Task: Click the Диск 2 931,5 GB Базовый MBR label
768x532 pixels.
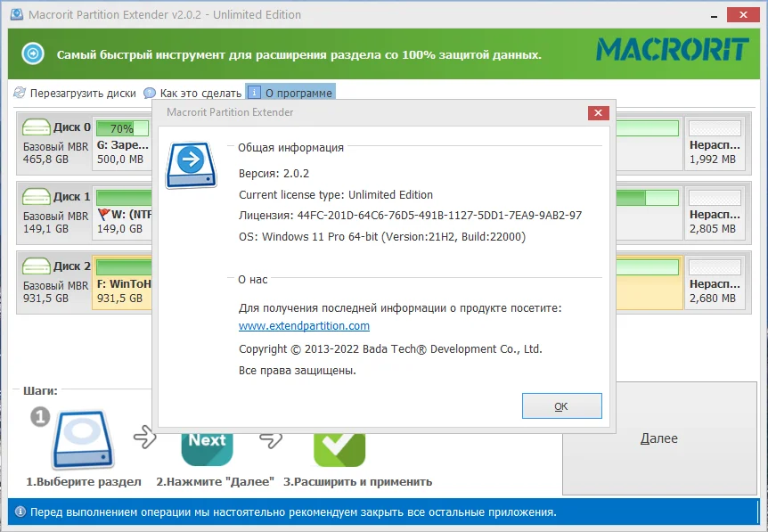Action: point(55,291)
